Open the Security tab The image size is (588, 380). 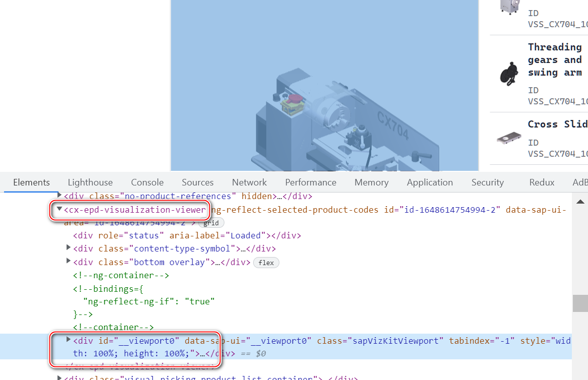488,182
